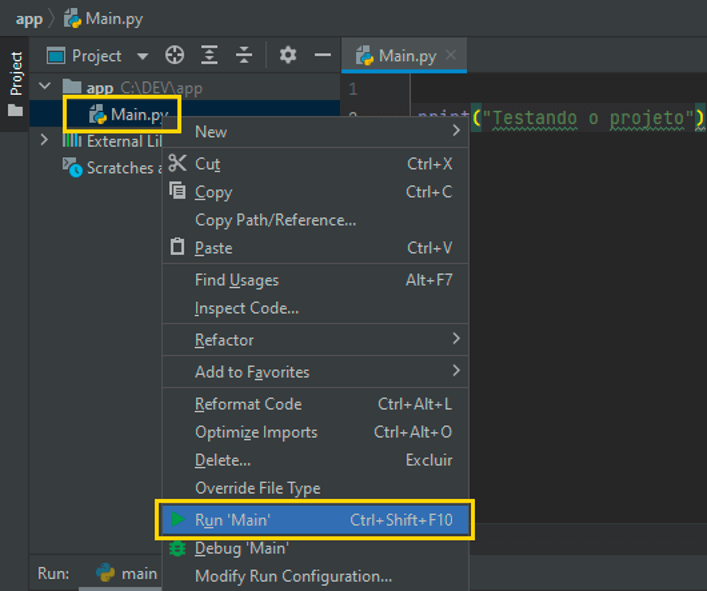Click the Copy icon in context menu
Image resolution: width=707 pixels, height=591 pixels.
[x=177, y=191]
